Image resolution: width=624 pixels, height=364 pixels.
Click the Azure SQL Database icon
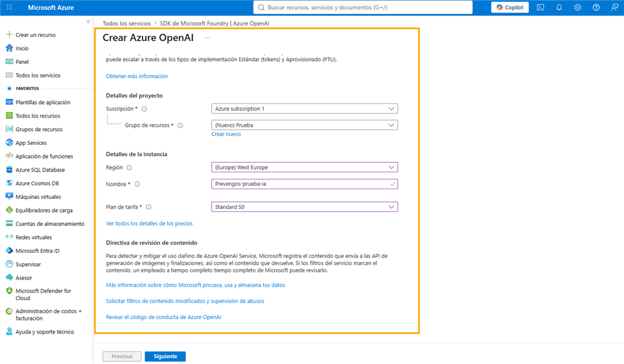coord(9,170)
